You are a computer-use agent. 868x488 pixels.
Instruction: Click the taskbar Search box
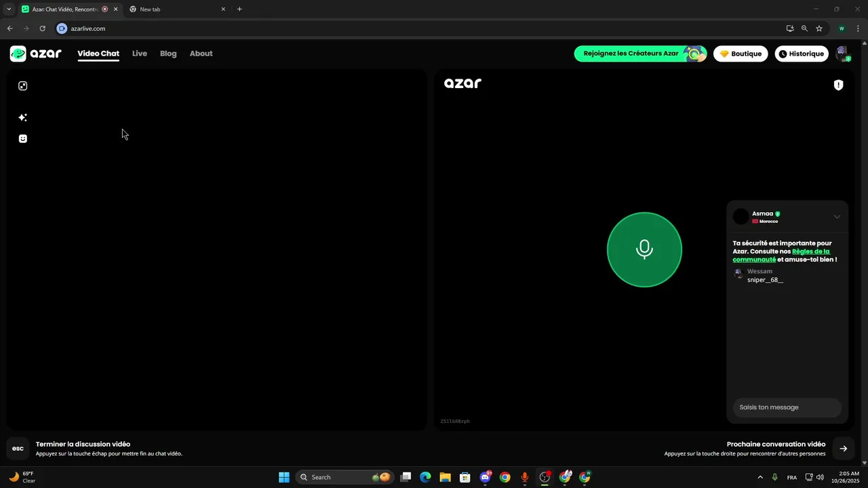(344, 477)
